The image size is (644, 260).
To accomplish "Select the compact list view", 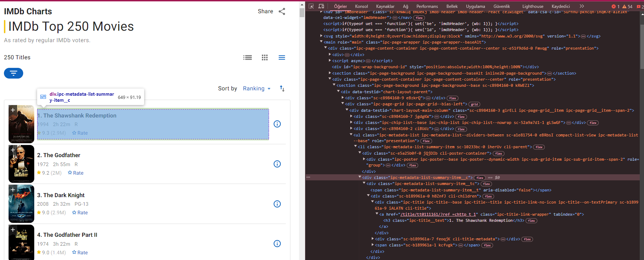I will click(x=282, y=57).
